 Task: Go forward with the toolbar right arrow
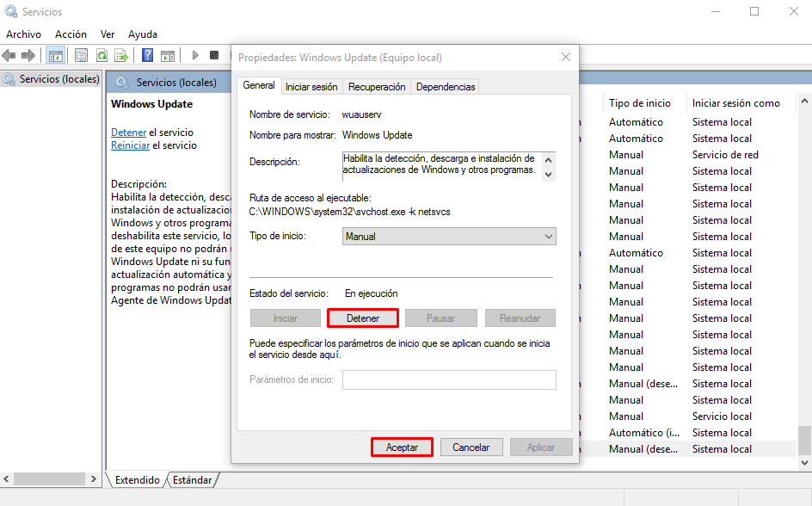(x=28, y=55)
